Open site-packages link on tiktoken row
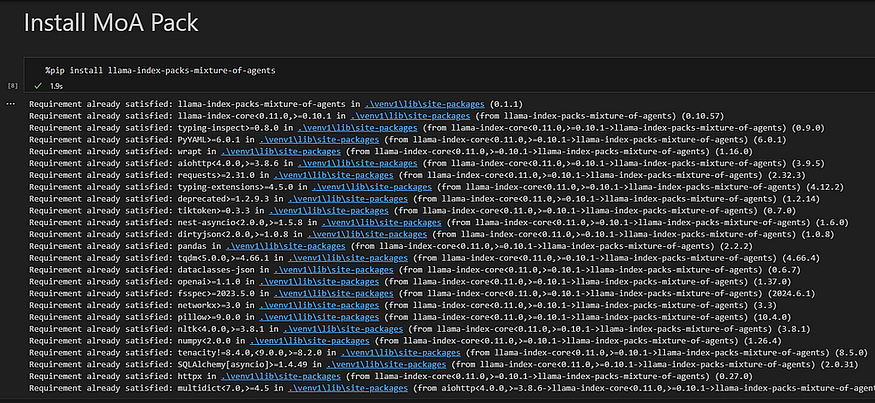Screen dimensions: 875x403 coord(329,211)
